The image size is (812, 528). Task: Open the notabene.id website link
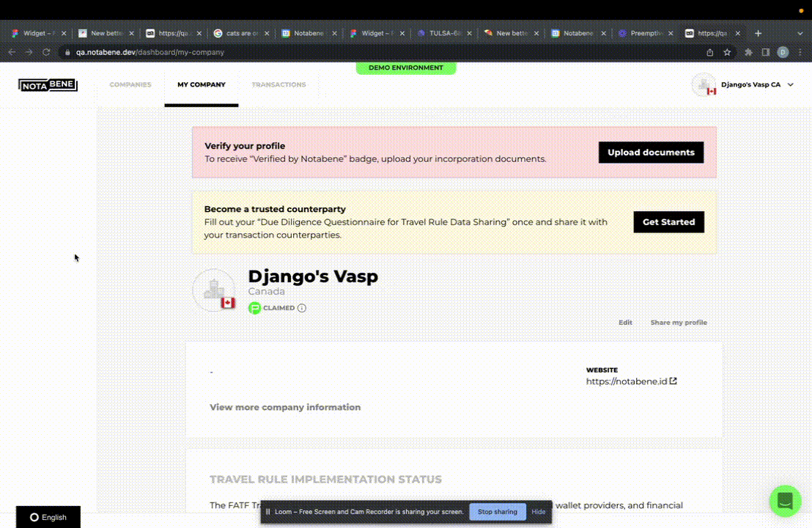tap(627, 381)
